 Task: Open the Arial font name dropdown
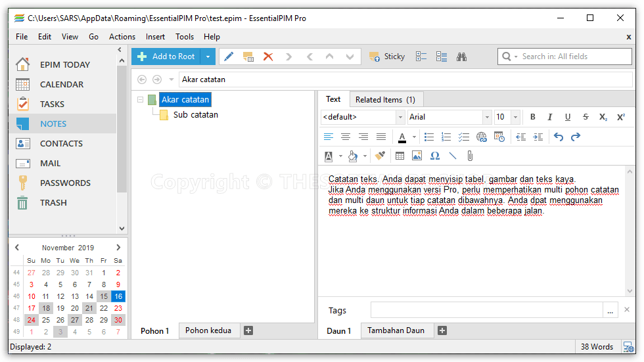(487, 117)
